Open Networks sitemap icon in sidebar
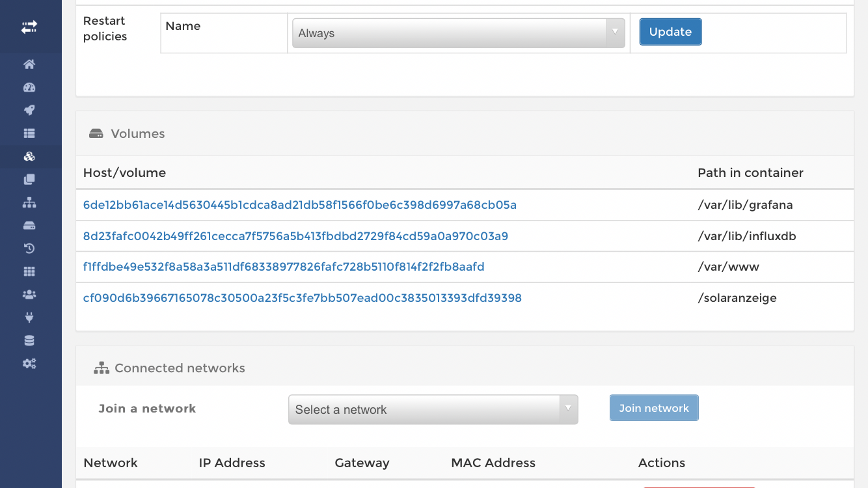The height and width of the screenshot is (488, 868). (29, 202)
